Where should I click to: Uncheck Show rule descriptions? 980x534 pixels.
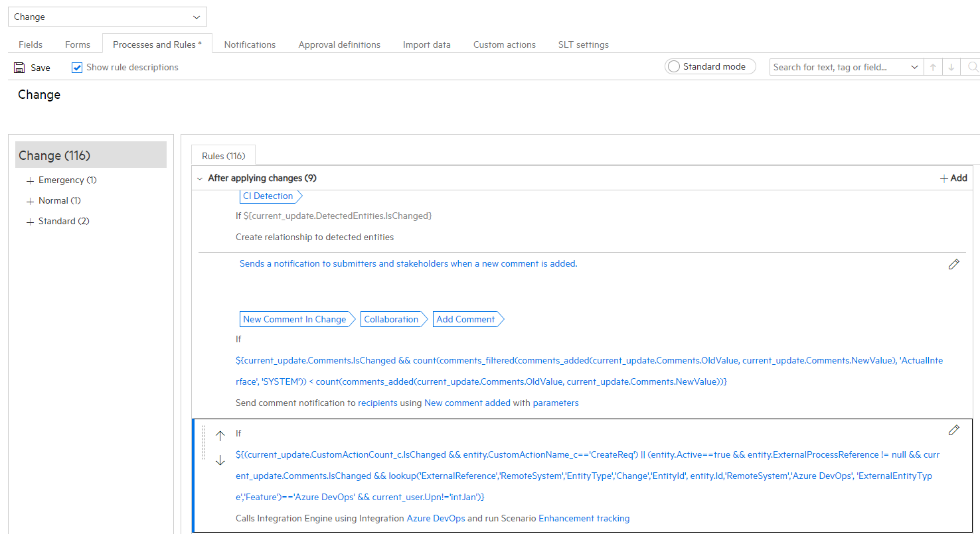(x=77, y=67)
